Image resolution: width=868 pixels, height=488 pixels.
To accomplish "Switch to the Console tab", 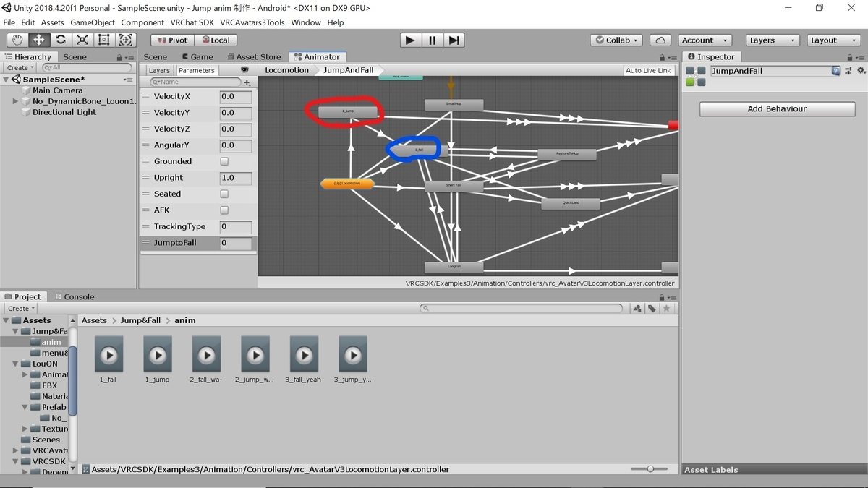I will (x=74, y=296).
